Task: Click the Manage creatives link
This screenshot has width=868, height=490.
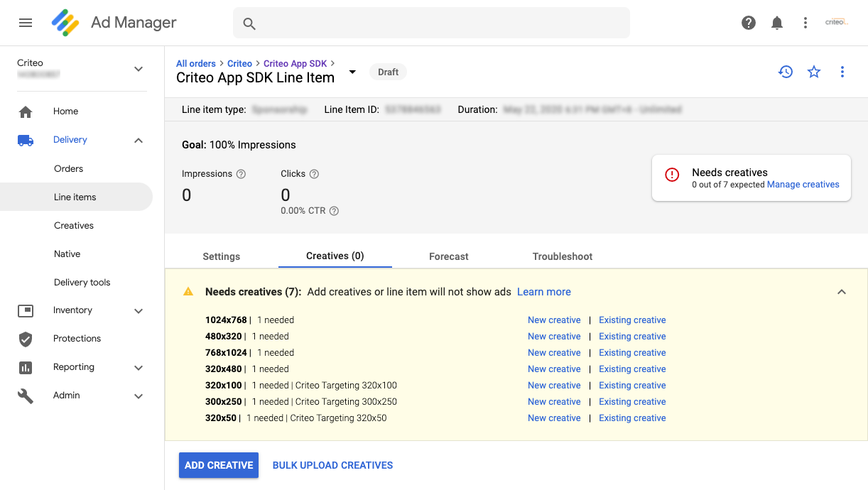Action: pyautogui.click(x=803, y=185)
